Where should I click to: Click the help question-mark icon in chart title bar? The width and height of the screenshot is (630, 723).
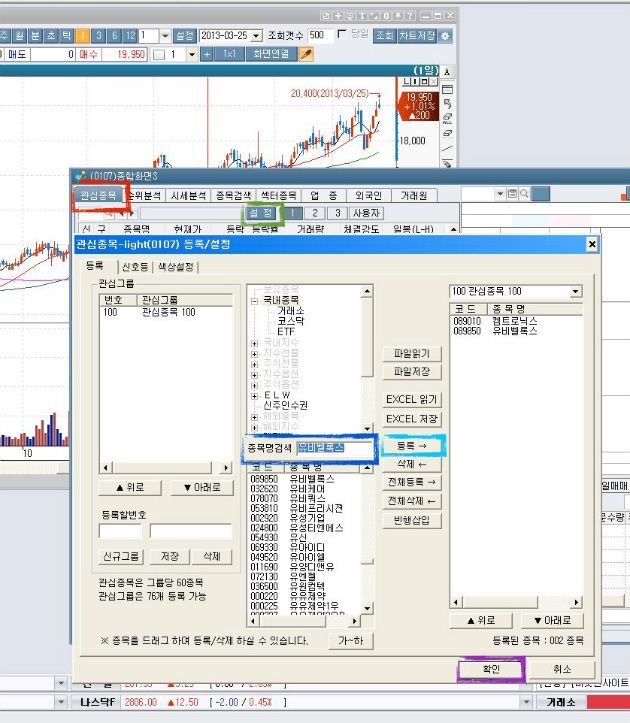click(410, 16)
